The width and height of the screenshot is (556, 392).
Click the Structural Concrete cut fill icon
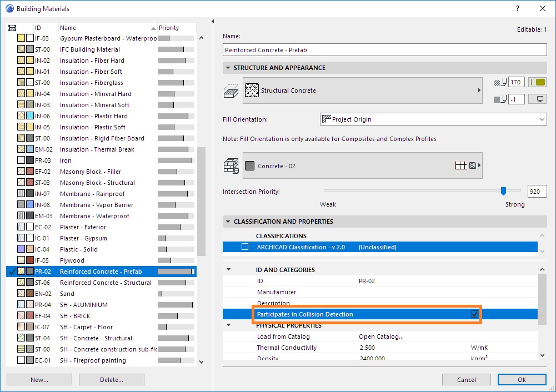tap(252, 91)
